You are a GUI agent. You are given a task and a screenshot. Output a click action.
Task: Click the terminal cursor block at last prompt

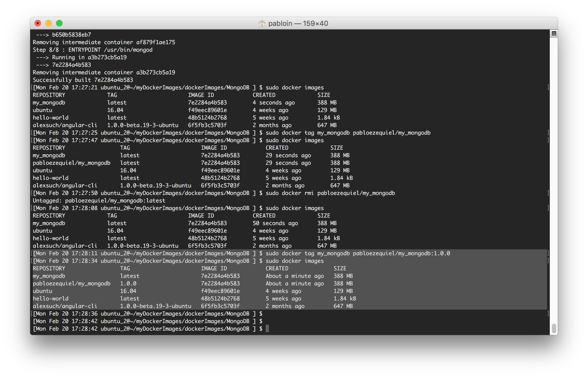coord(267,328)
